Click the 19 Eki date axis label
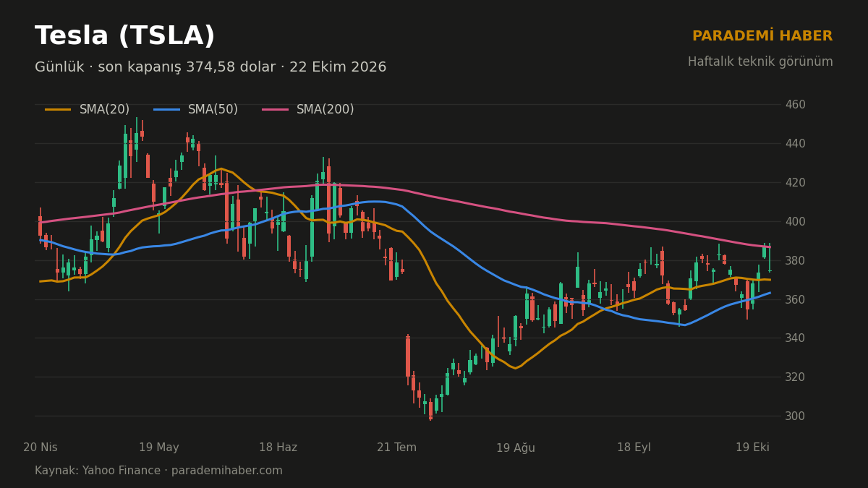The image size is (868, 488). point(752,448)
